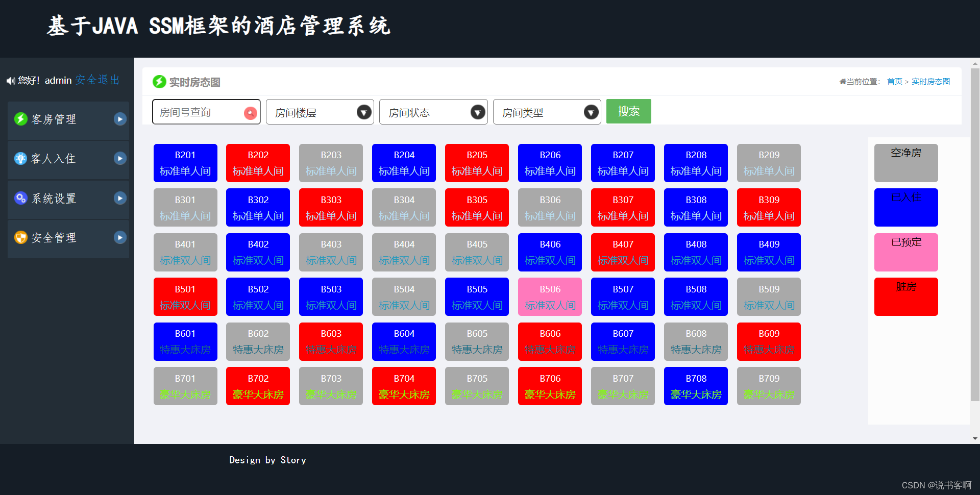Open room B606 tile
Viewport: 980px width, 495px height.
[x=550, y=341]
